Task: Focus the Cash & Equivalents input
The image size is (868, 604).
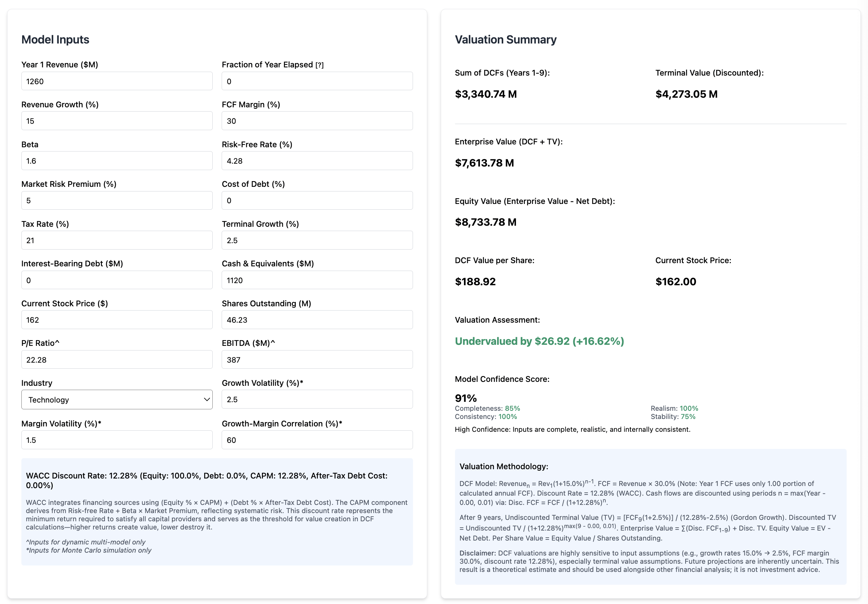Action: click(x=317, y=280)
